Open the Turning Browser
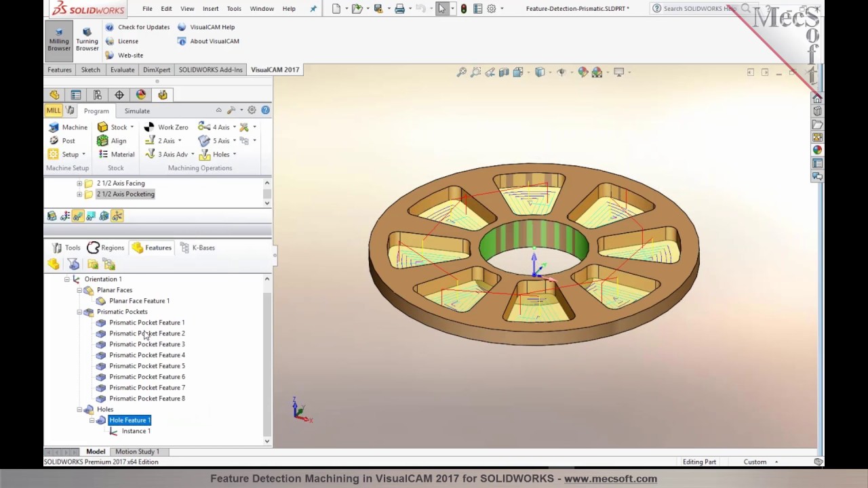Screen dimensions: 868x488 pyautogui.click(x=87, y=40)
